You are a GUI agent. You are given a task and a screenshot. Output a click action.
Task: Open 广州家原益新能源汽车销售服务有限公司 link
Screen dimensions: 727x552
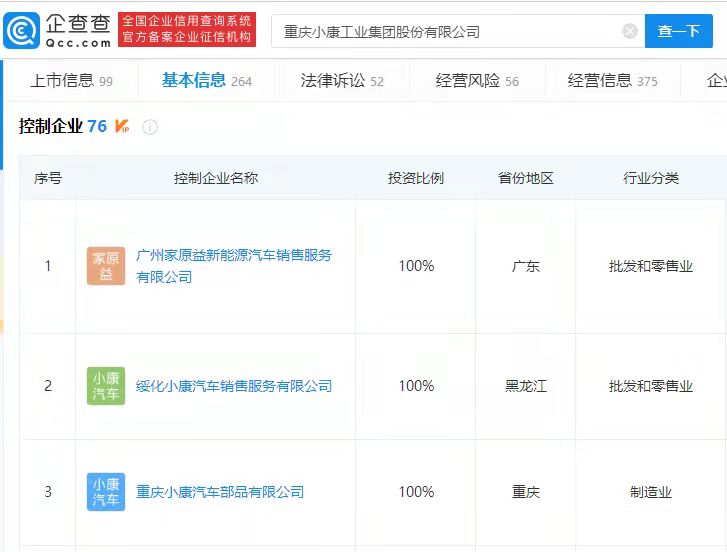click(x=234, y=266)
